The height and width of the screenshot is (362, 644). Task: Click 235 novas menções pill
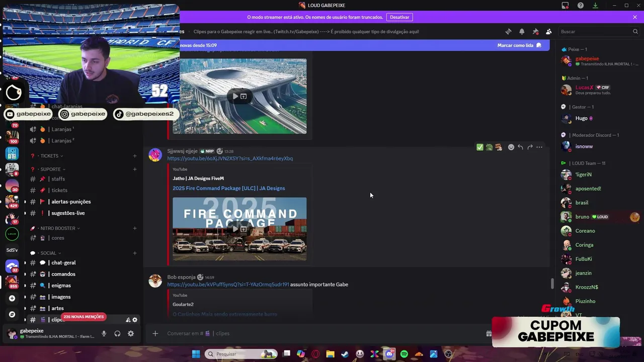84,317
